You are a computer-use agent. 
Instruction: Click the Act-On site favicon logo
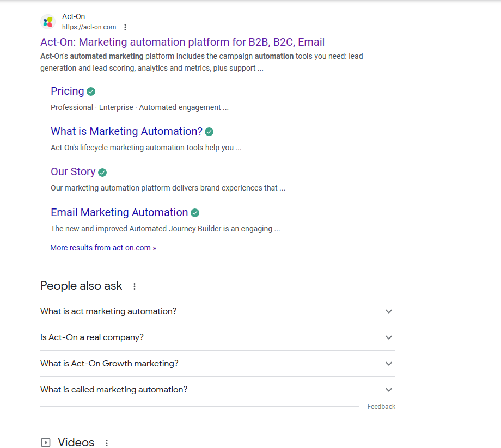48,22
